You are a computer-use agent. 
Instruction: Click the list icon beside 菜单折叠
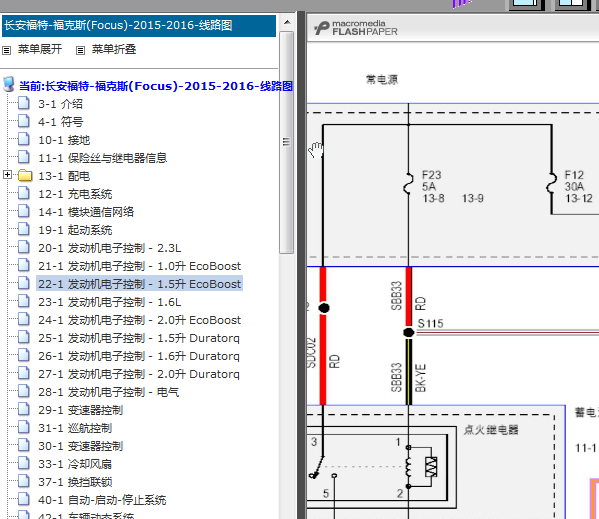coord(80,50)
